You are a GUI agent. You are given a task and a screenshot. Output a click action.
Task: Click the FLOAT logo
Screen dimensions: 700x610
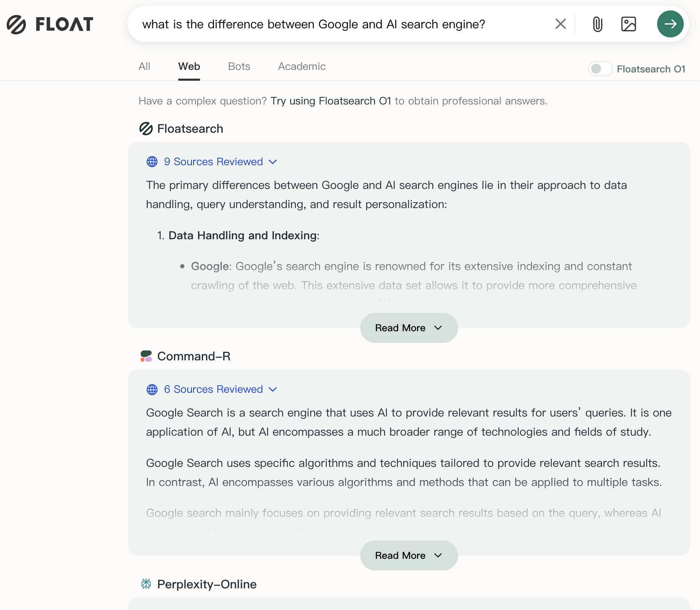49,24
